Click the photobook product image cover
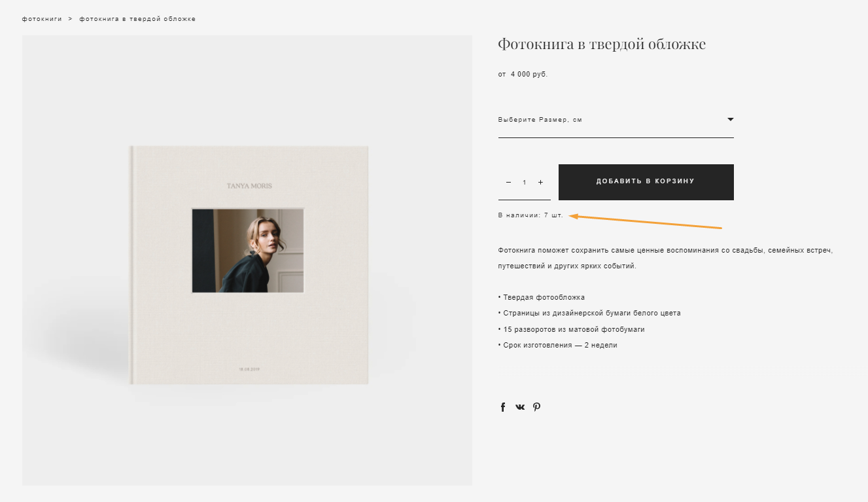The width and height of the screenshot is (868, 502). (249, 264)
